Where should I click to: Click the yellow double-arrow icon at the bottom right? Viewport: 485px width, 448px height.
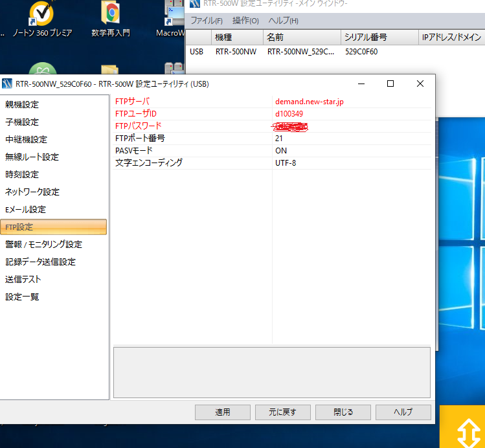(469, 433)
